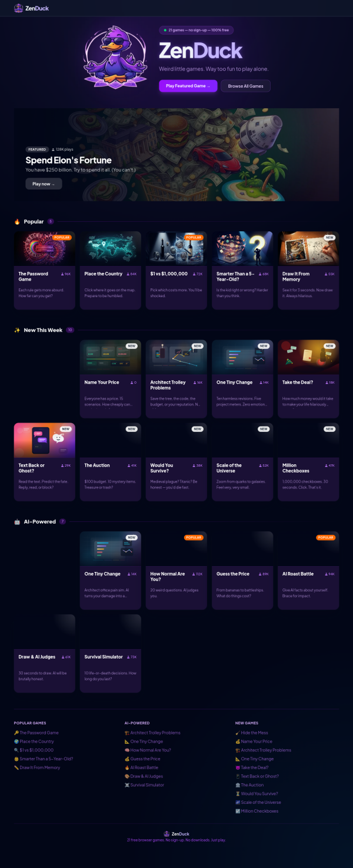Open the AI Roast Battle game card
Screen dimensions: 353x868
click(x=308, y=570)
